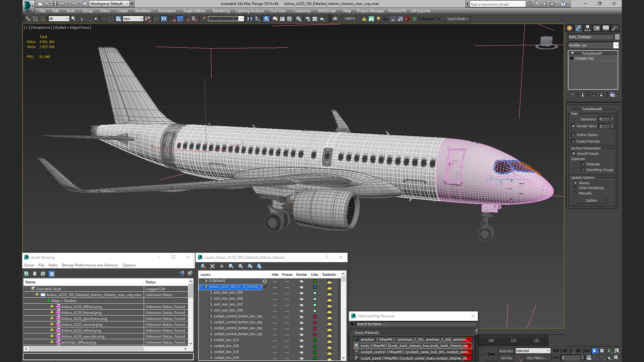Open the MAXScript menu
Image resolution: width=644 pixels, height=362 pixels.
click(327, 11)
